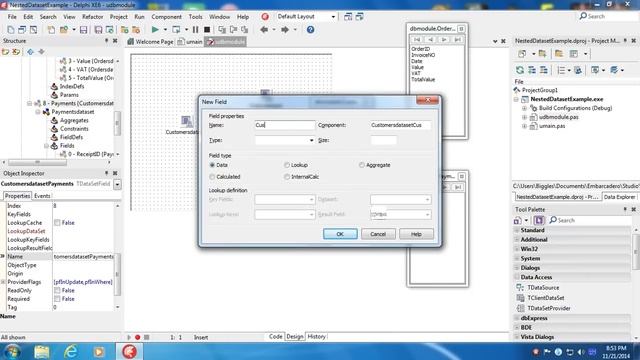Screen dimensions: 640x360
Task: Switch to the History tab
Action: click(316, 337)
